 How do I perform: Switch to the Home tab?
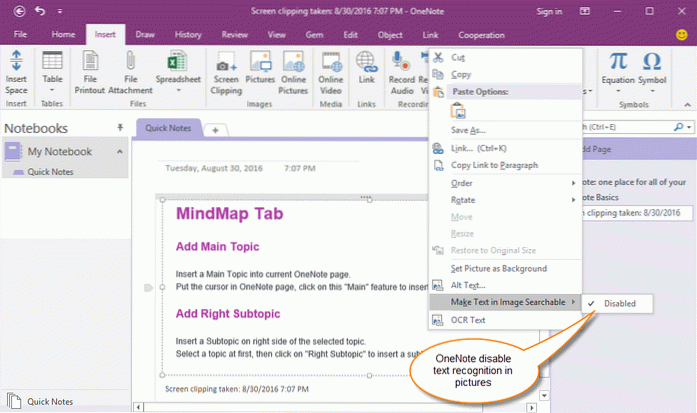click(63, 34)
